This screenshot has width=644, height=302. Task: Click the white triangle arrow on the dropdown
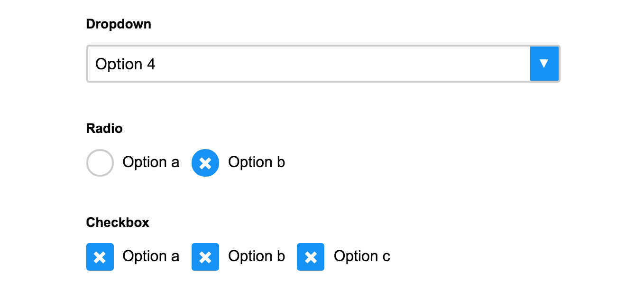coord(544,64)
